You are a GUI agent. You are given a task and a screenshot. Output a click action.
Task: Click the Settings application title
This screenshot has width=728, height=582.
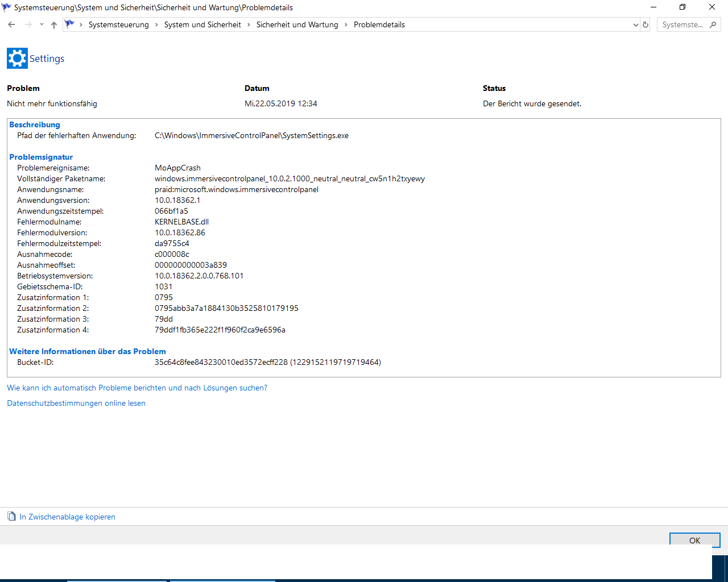[47, 59]
